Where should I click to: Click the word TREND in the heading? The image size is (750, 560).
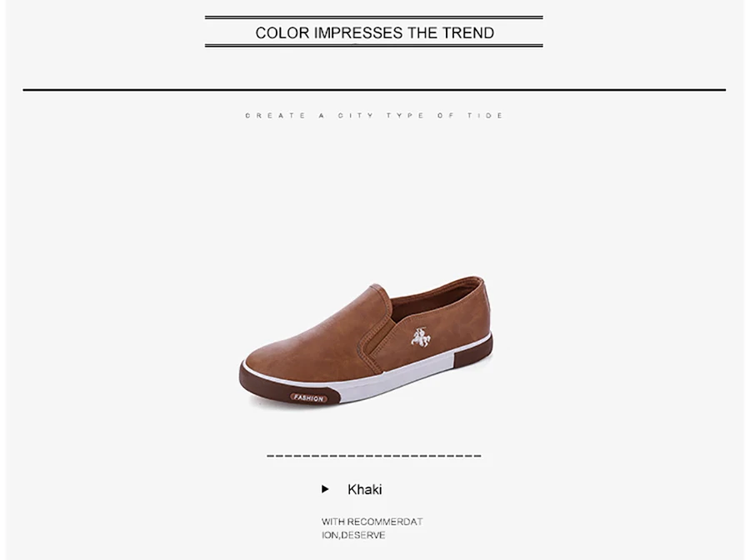(467, 32)
